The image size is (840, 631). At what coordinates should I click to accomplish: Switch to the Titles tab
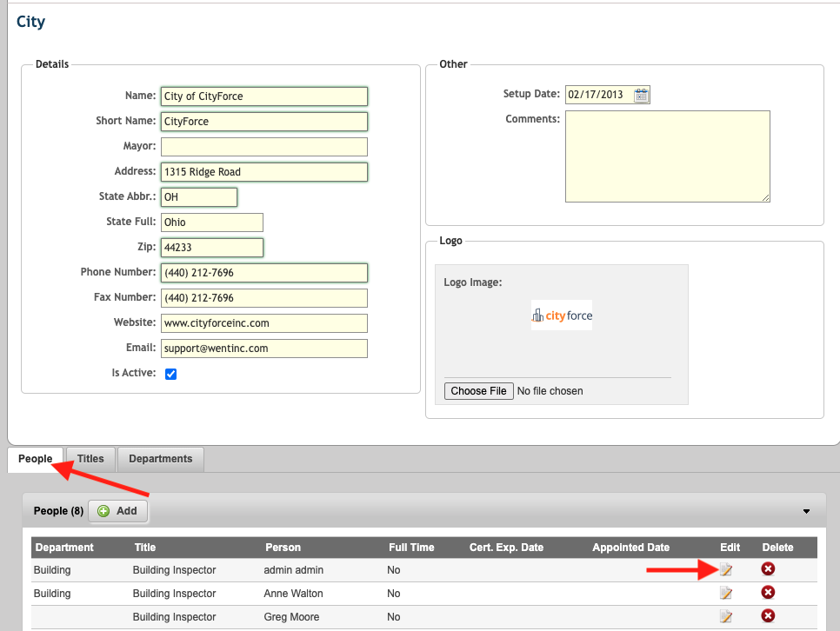[x=90, y=459]
